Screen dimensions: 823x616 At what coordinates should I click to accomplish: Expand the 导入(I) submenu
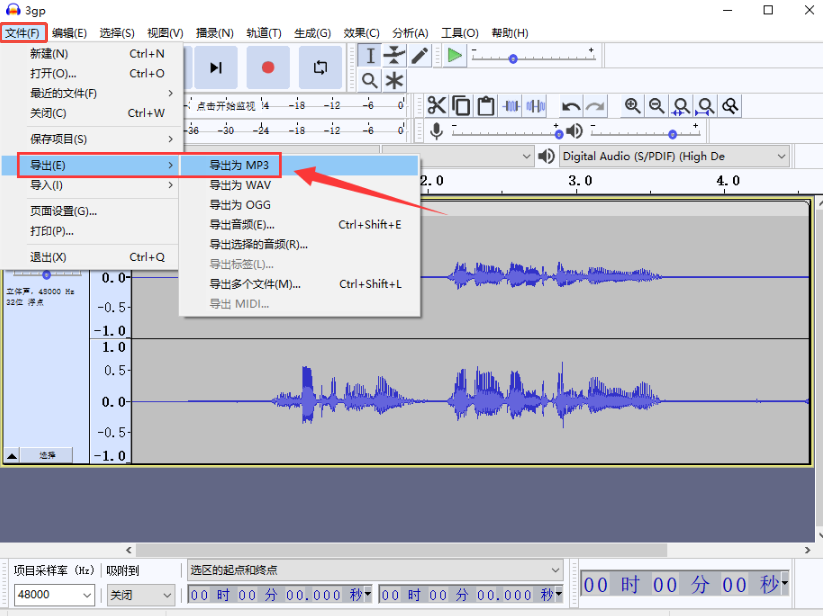92,185
